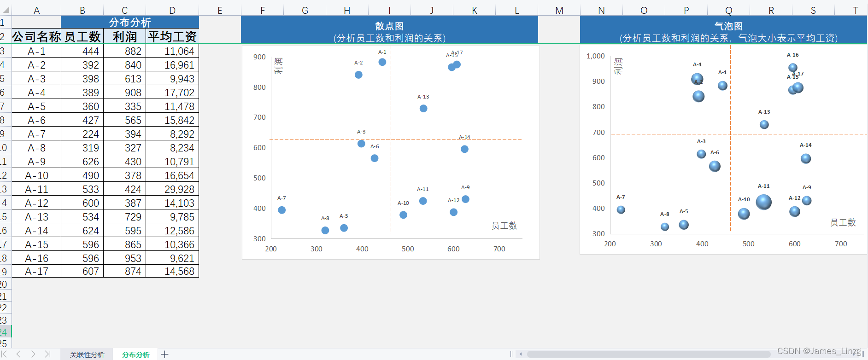This screenshot has height=360, width=868.
Task: Select row 24 header
Action: (6, 331)
